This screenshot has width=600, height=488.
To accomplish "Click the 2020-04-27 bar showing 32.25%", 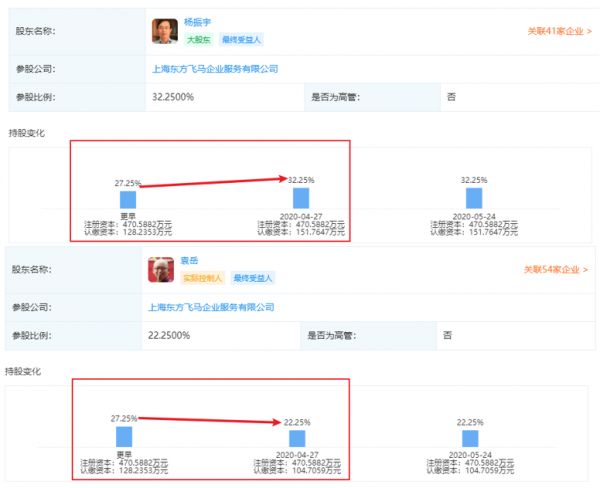I will 300,197.
